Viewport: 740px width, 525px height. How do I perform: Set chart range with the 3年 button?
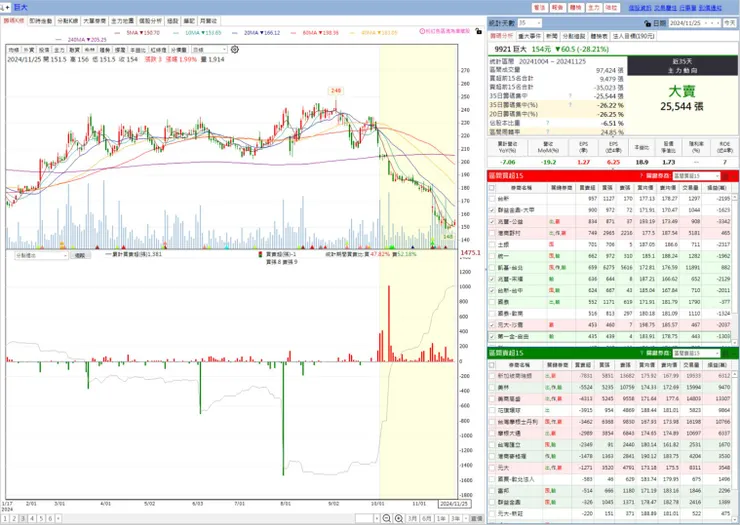(x=455, y=518)
